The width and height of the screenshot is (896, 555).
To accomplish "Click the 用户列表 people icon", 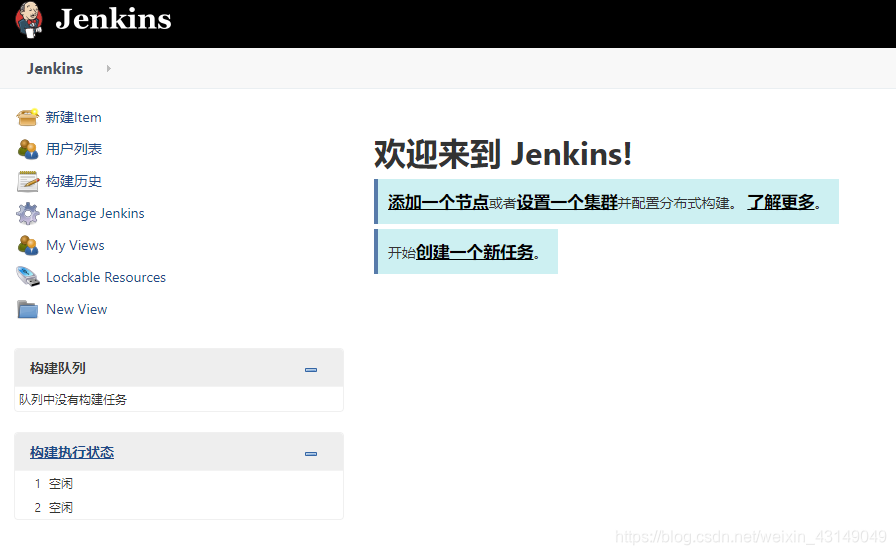I will (27, 149).
